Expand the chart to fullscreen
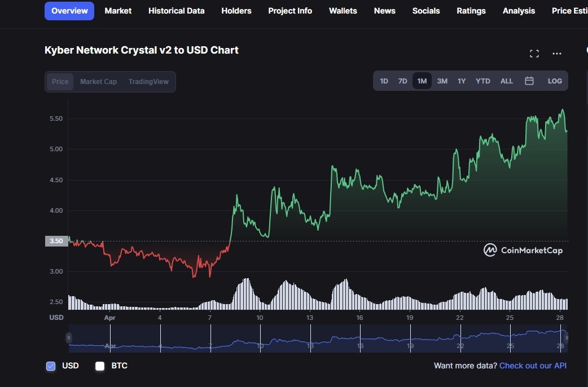This screenshot has width=588, height=387. click(x=534, y=53)
